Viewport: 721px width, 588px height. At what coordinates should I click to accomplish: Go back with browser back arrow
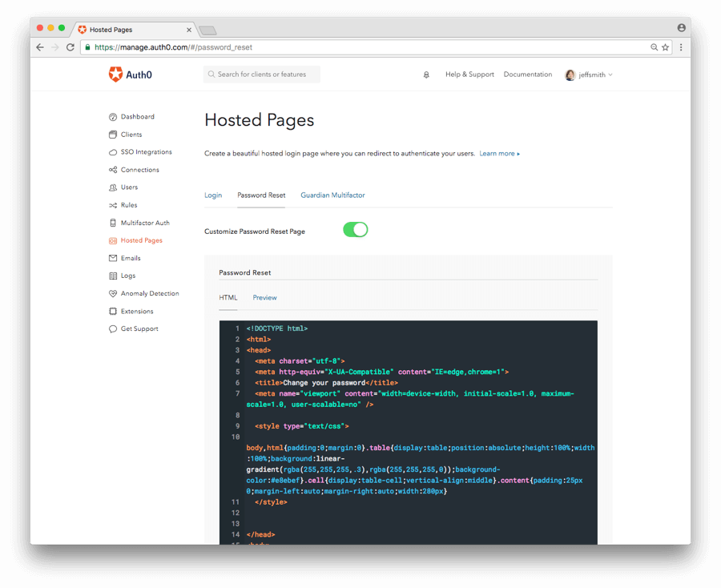tap(40, 47)
